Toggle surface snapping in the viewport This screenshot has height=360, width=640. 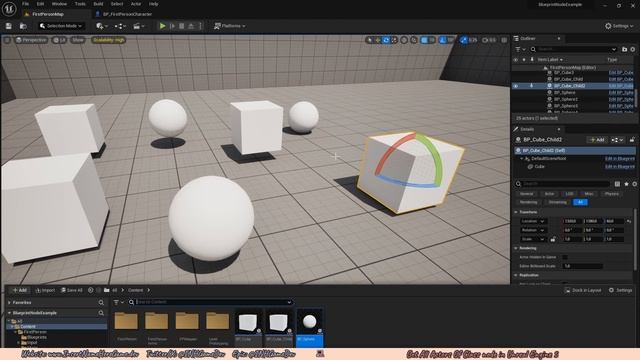(x=414, y=40)
